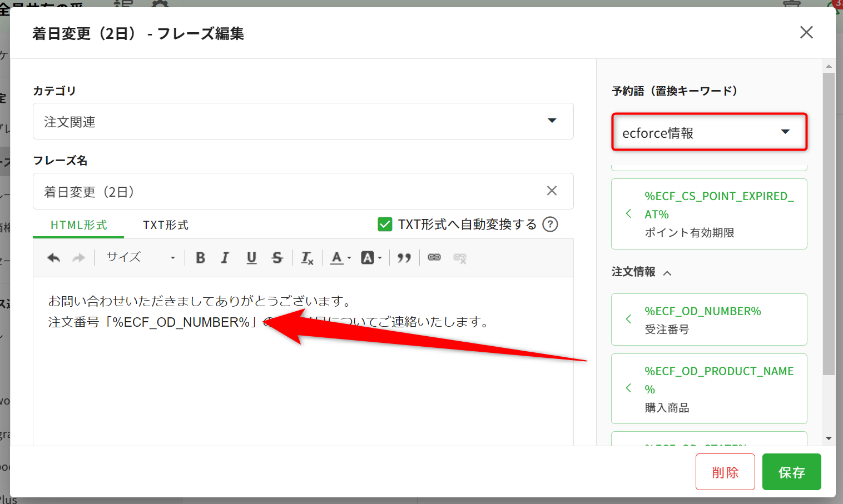Switch to the TXT形式 tab
Screen dimensions: 843x504
(166, 225)
